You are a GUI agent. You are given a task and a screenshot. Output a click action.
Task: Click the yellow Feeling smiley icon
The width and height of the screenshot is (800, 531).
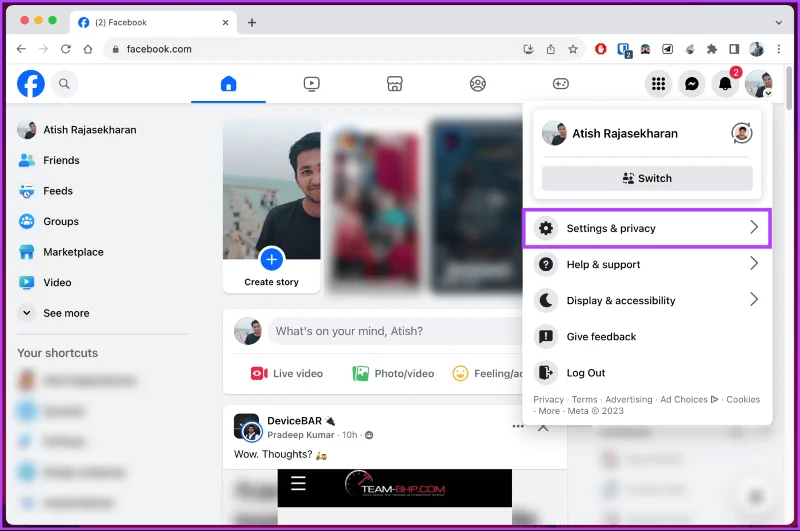tap(460, 373)
